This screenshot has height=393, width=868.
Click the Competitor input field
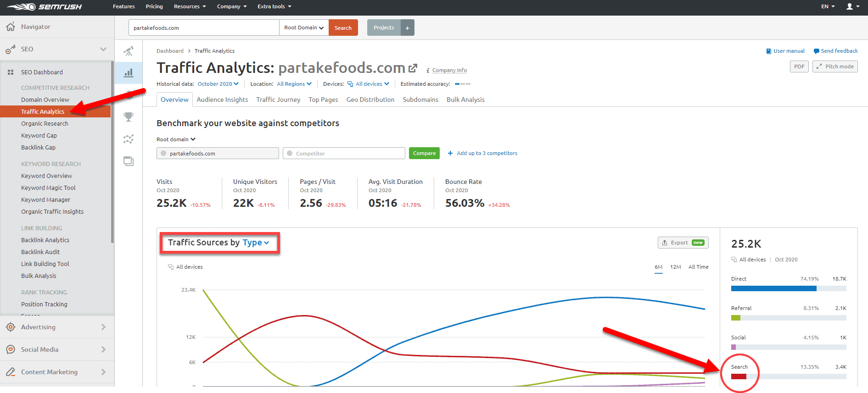click(344, 153)
